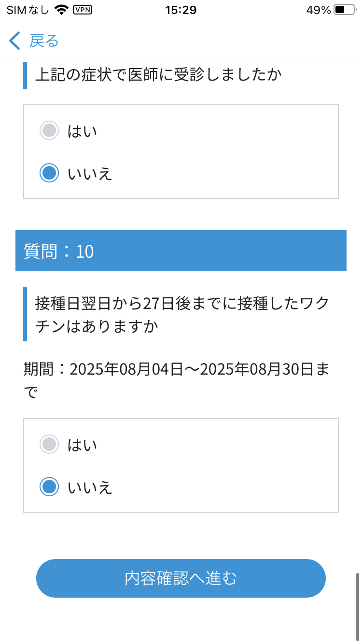Select いいえ for the doctor visit question

(49, 172)
